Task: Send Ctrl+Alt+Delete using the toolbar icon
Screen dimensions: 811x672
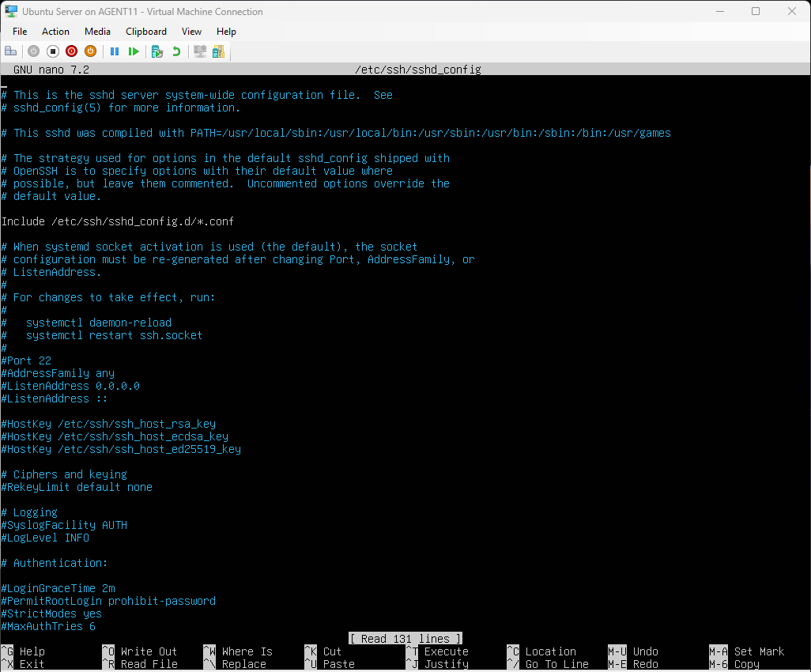Action: click(11, 51)
